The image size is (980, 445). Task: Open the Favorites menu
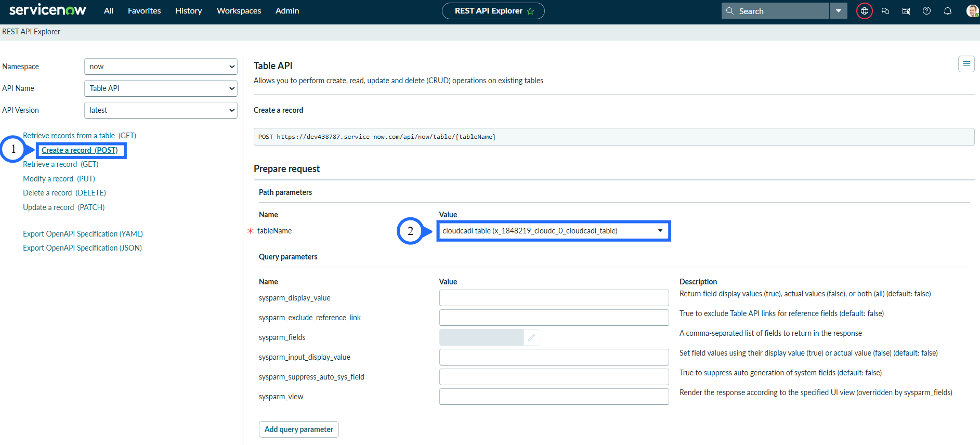tap(145, 11)
